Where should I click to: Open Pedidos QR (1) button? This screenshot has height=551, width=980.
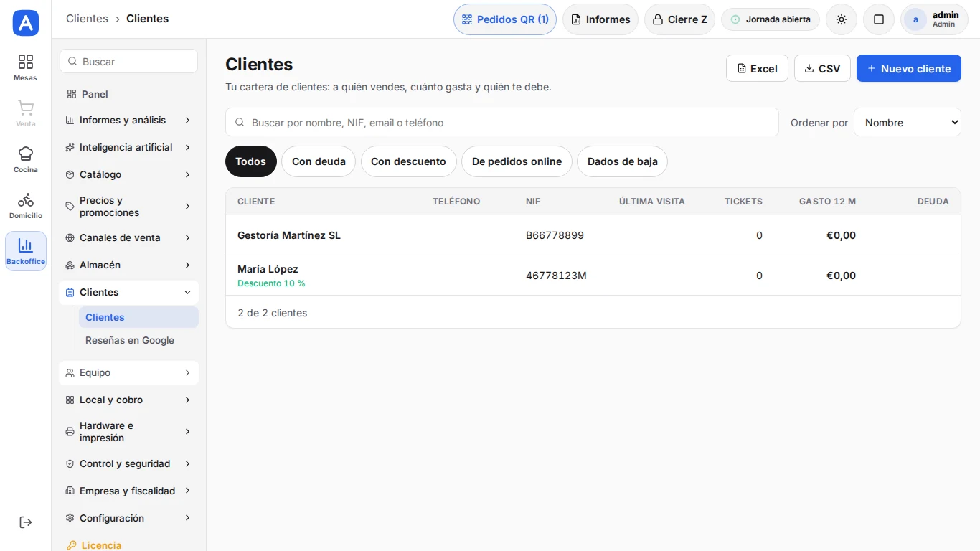505,19
